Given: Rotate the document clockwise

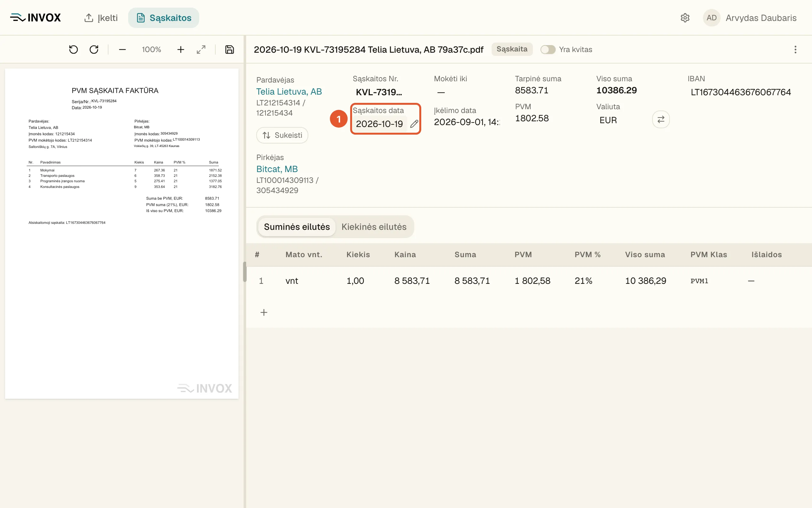Looking at the screenshot, I should (x=94, y=50).
